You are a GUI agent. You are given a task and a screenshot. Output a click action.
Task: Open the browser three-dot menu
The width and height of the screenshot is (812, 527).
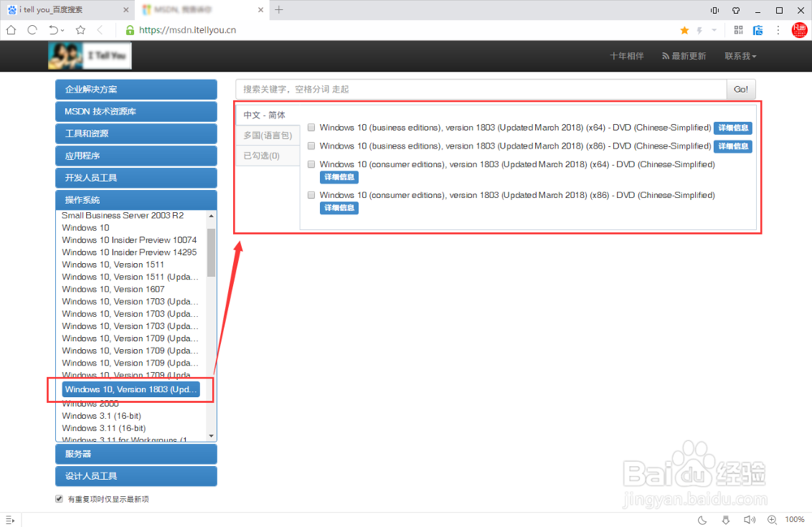[778, 30]
